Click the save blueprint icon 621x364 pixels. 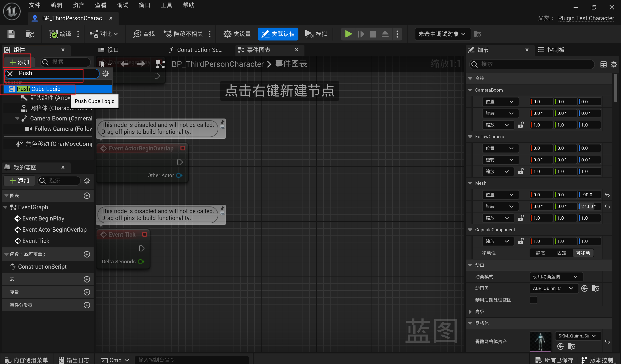11,34
